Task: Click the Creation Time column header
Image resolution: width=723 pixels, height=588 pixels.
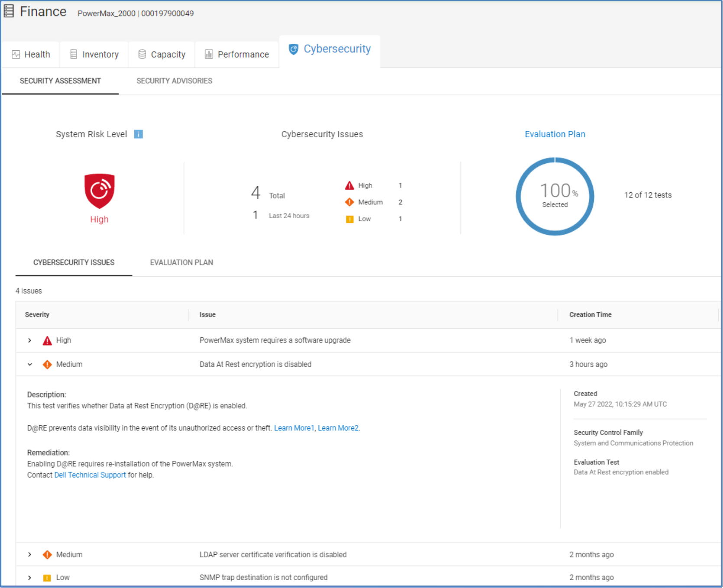Action: [590, 315]
